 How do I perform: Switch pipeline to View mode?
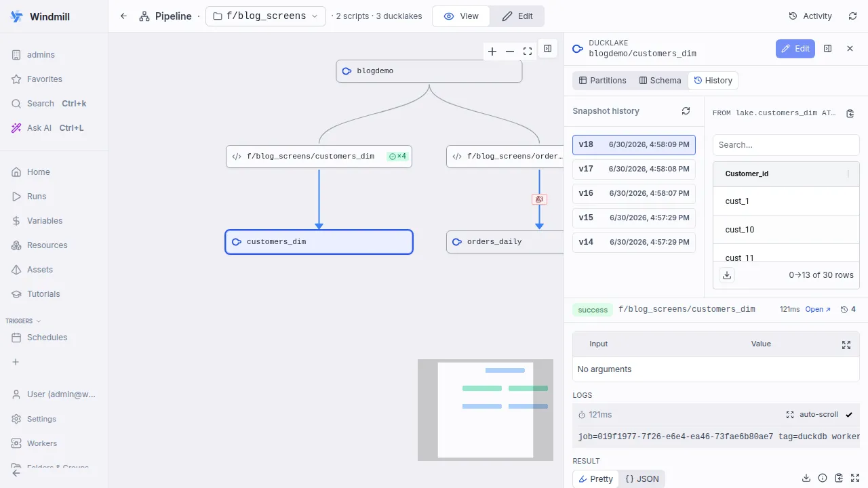(461, 16)
